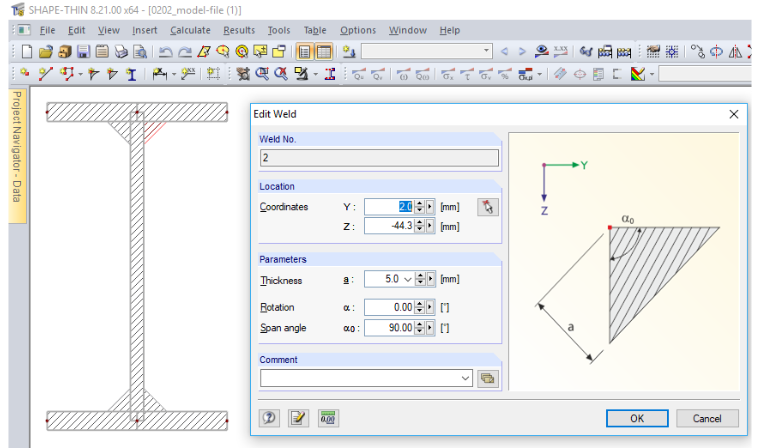760x448 pixels.
Task: Click the sigma-x stress results icon
Action: click(448, 74)
